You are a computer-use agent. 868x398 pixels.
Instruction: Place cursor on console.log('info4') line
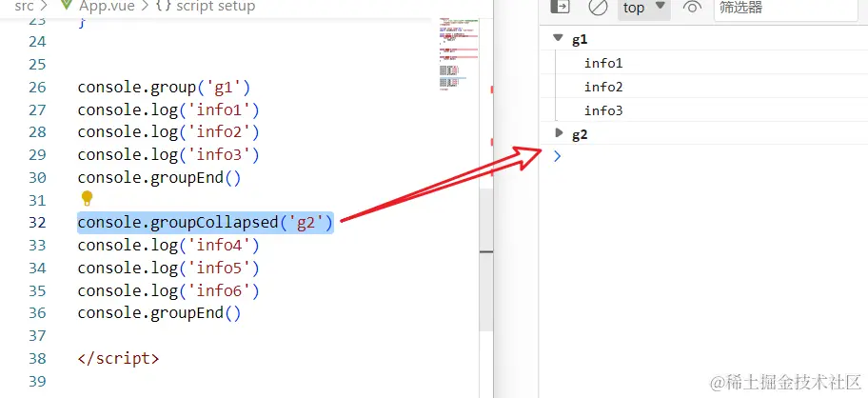click(x=168, y=246)
